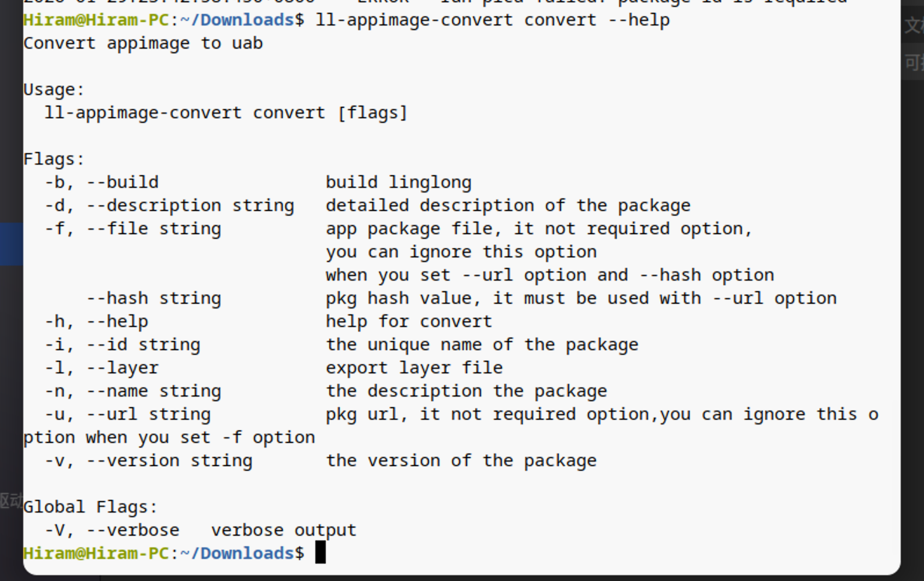This screenshot has width=924, height=581.
Task: Click the "Global Flags:" heading
Action: coord(90,507)
